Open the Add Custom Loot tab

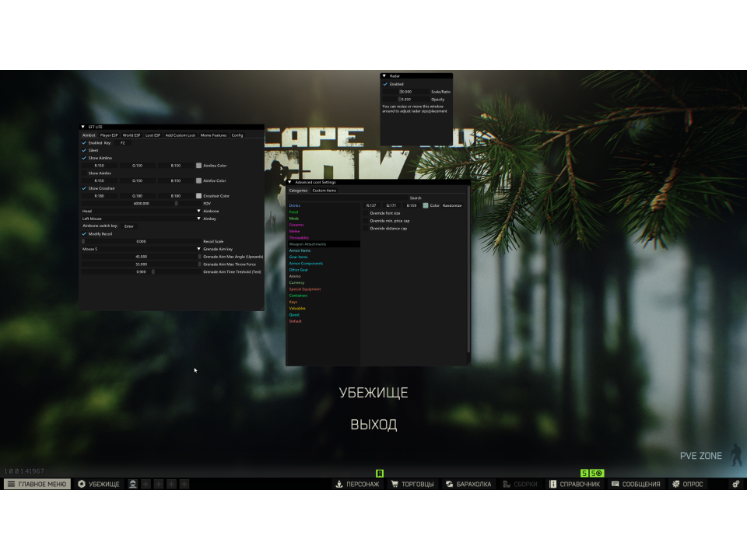pos(180,135)
